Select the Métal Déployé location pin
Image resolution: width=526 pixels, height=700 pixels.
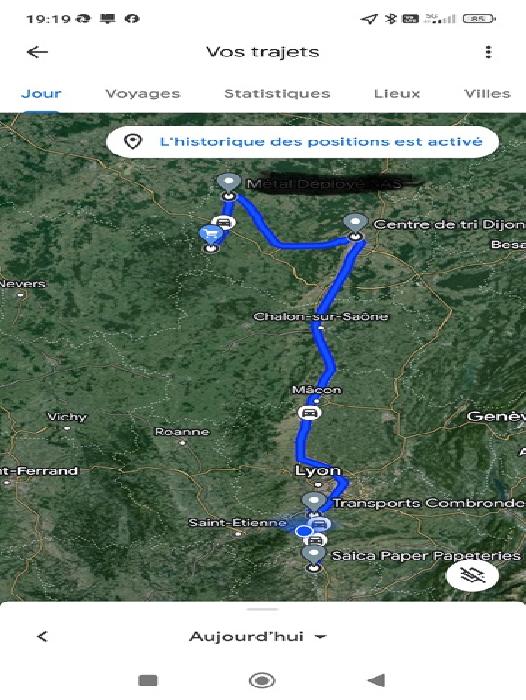[x=229, y=186]
